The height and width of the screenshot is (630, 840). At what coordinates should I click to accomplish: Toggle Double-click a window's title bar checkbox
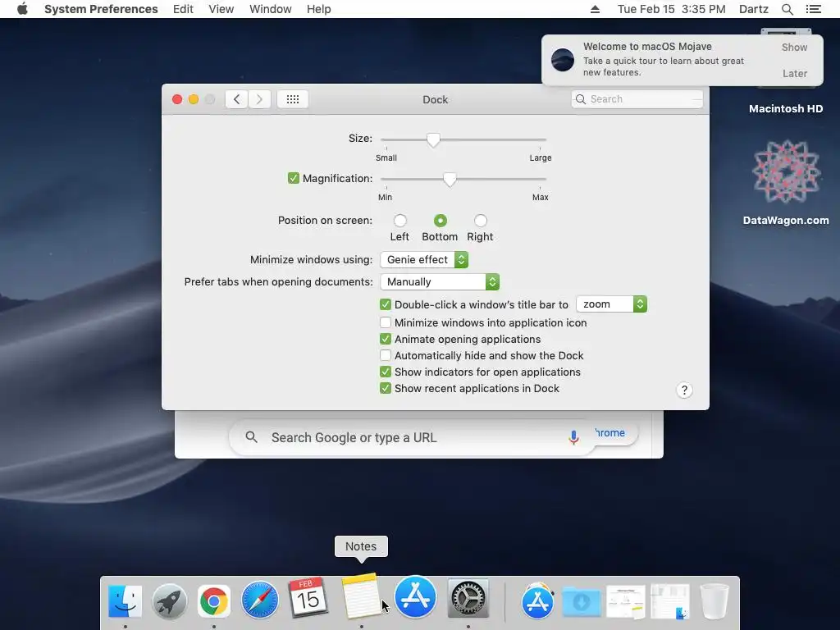(x=386, y=304)
